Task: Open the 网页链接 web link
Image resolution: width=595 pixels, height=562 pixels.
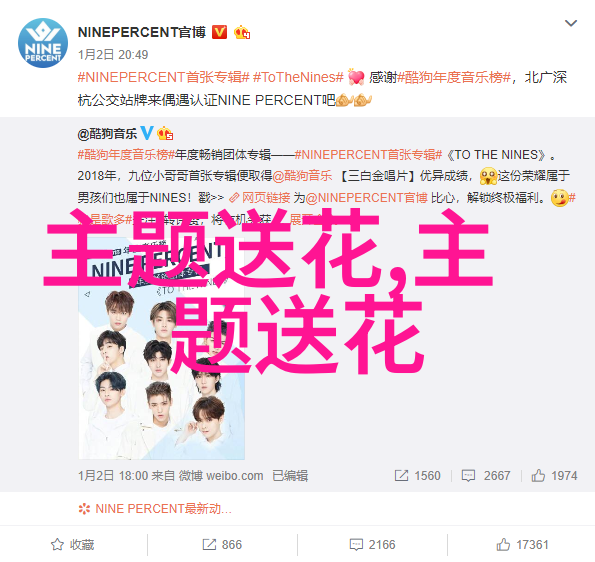Action: coord(260,198)
